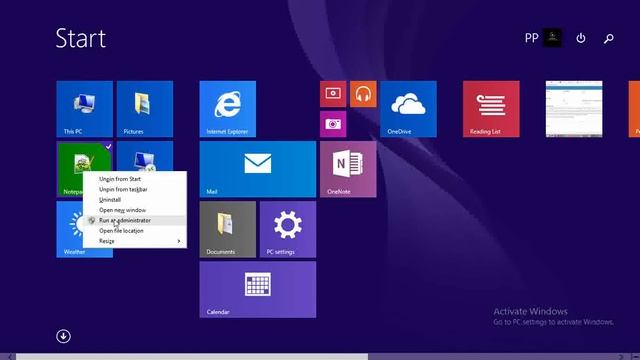Select Open new window
640x360 pixels.
(x=135, y=210)
